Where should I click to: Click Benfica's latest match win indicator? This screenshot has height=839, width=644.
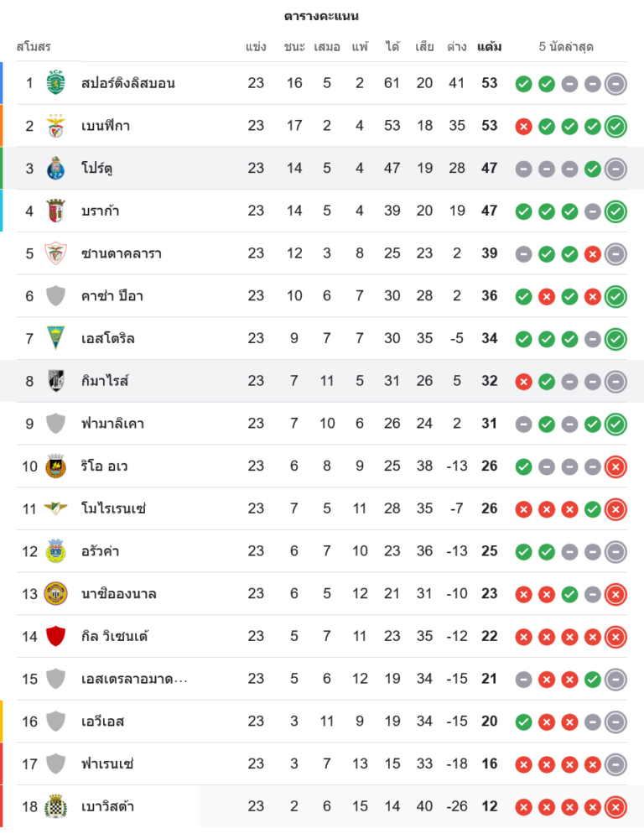615,127
